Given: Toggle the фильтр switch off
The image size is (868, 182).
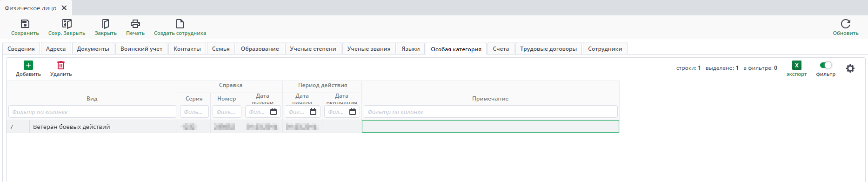Looking at the screenshot, I should click(826, 65).
